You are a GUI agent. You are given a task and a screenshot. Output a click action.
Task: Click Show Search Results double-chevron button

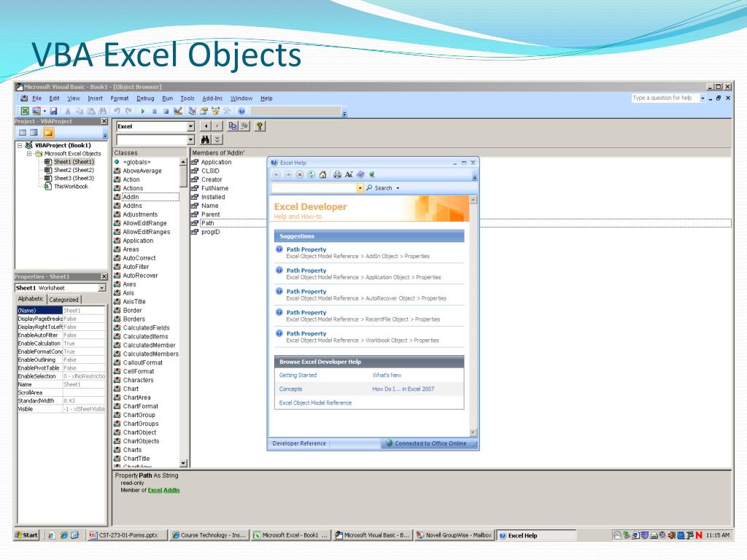point(217,139)
